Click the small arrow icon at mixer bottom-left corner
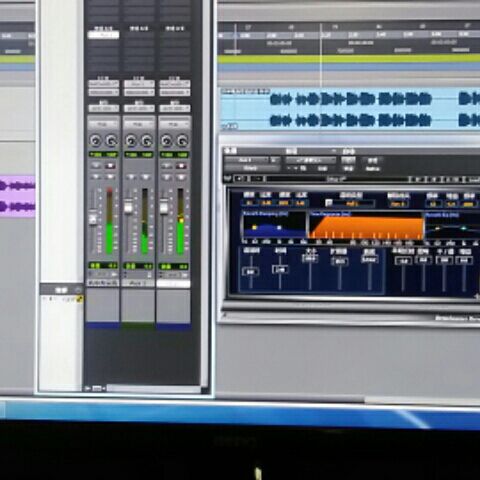Viewport: 480px width, 480px height. pyautogui.click(x=87, y=388)
